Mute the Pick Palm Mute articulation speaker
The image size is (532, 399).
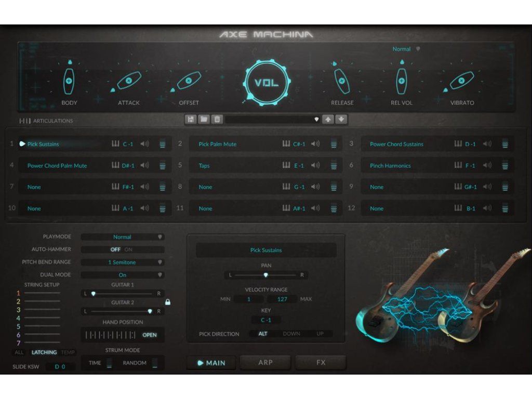tap(315, 144)
